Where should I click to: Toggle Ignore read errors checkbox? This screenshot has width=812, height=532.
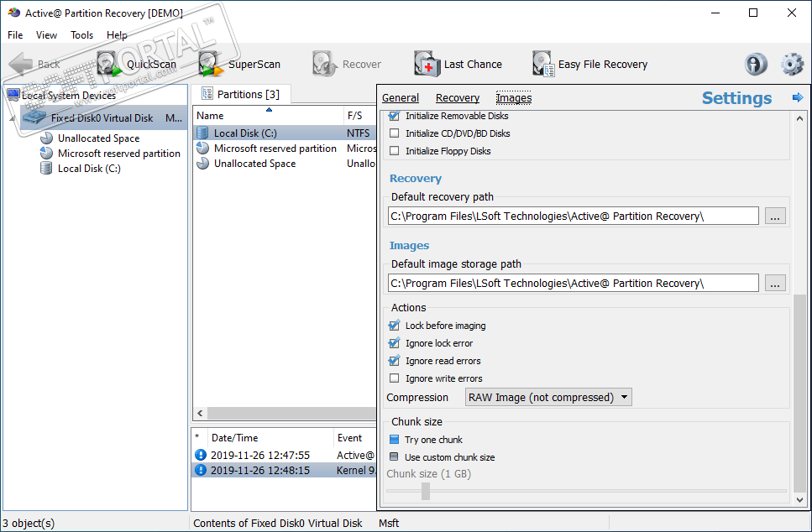point(394,360)
